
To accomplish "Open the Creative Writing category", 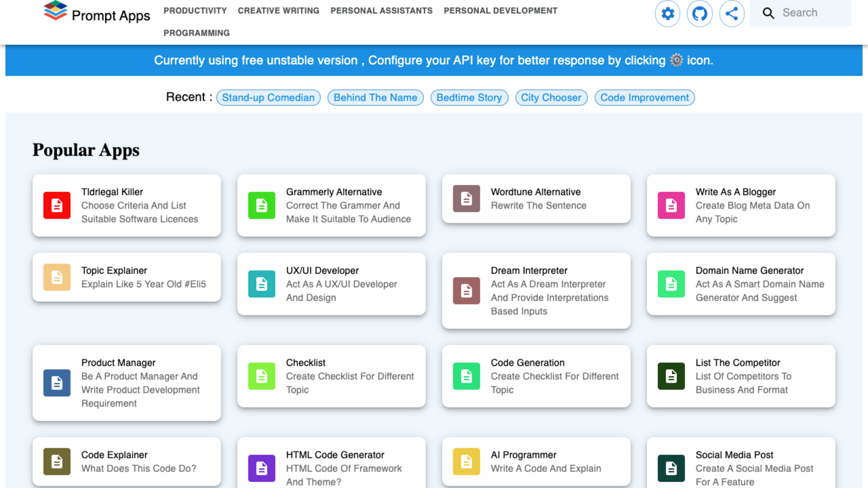I will click(x=278, y=10).
